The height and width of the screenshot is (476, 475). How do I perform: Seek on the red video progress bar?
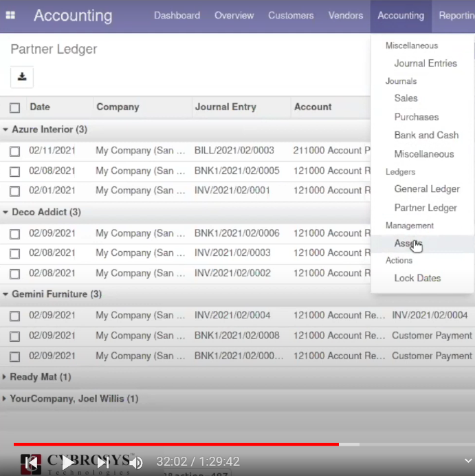pyautogui.click(x=176, y=444)
